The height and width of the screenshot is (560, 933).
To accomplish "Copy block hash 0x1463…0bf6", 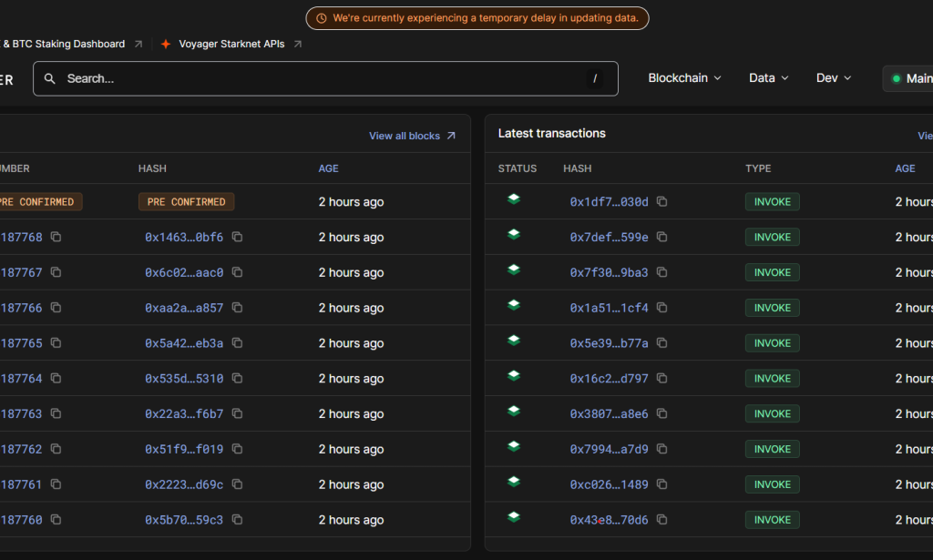I will pyautogui.click(x=238, y=237).
